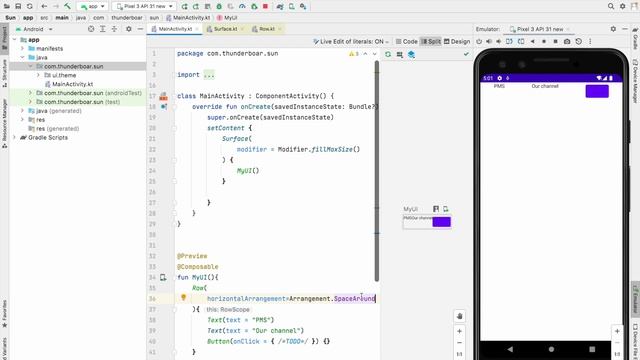Rotate emulator left
640x360 pixels.
509,42
